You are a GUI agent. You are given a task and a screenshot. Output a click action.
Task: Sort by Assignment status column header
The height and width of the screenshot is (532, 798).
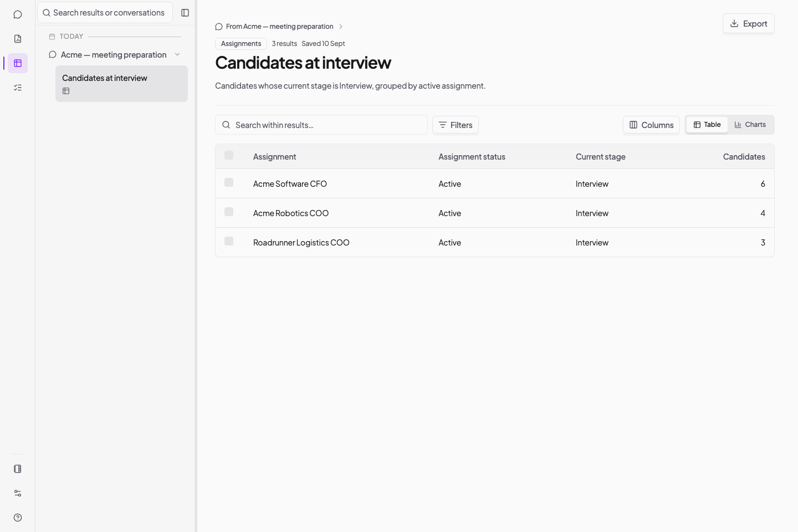(x=472, y=157)
